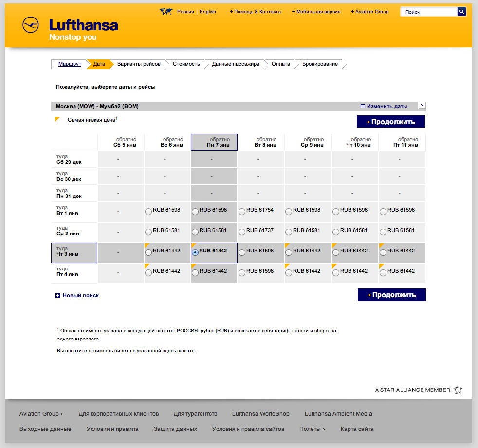
Task: Click the search magnifier icon
Action: pyautogui.click(x=461, y=12)
